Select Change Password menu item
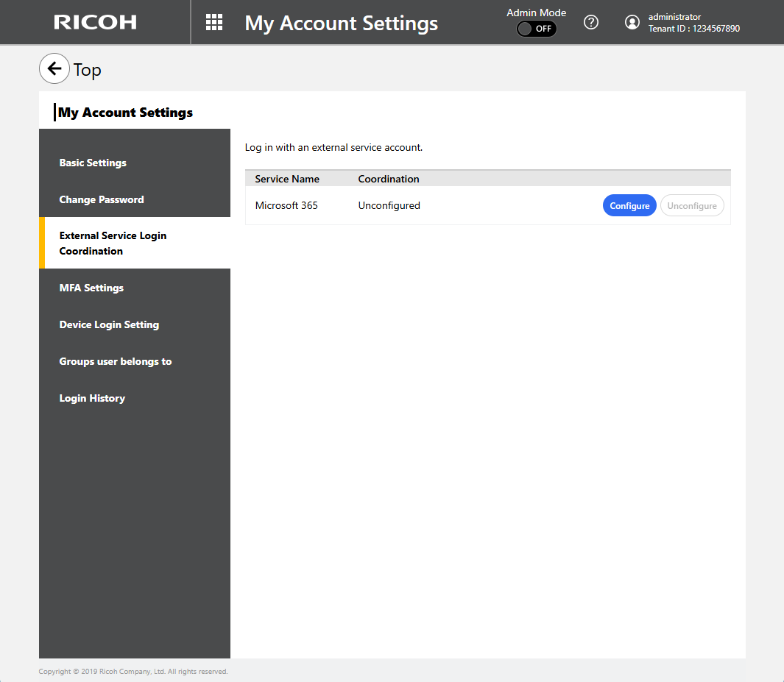 tap(102, 199)
